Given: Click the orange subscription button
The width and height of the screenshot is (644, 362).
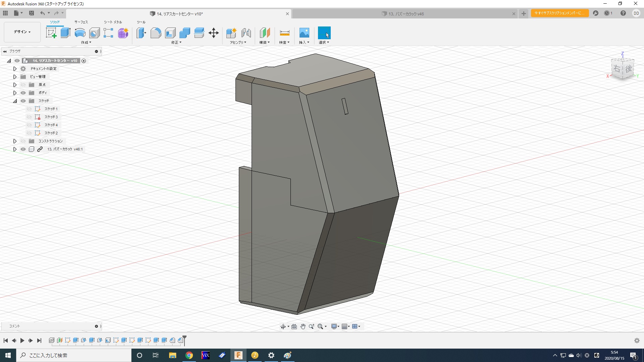Looking at the screenshot, I should [559, 13].
